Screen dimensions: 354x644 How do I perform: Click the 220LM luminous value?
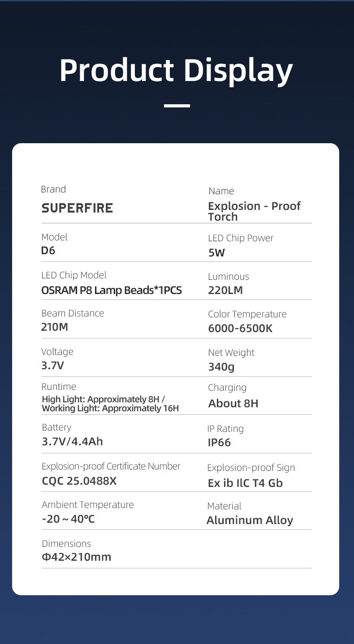(x=225, y=290)
